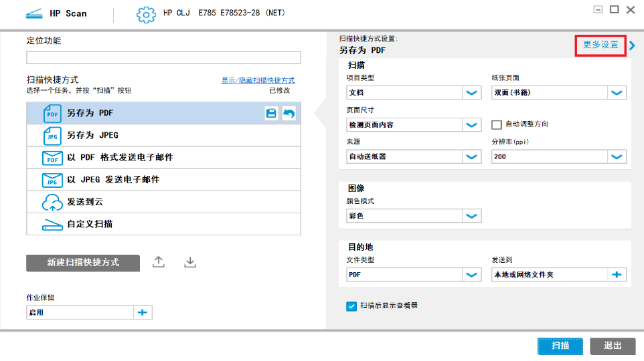The image size is (644, 361).
Task: Click the cloud upload icon of 发送到云
Action: 52,203
